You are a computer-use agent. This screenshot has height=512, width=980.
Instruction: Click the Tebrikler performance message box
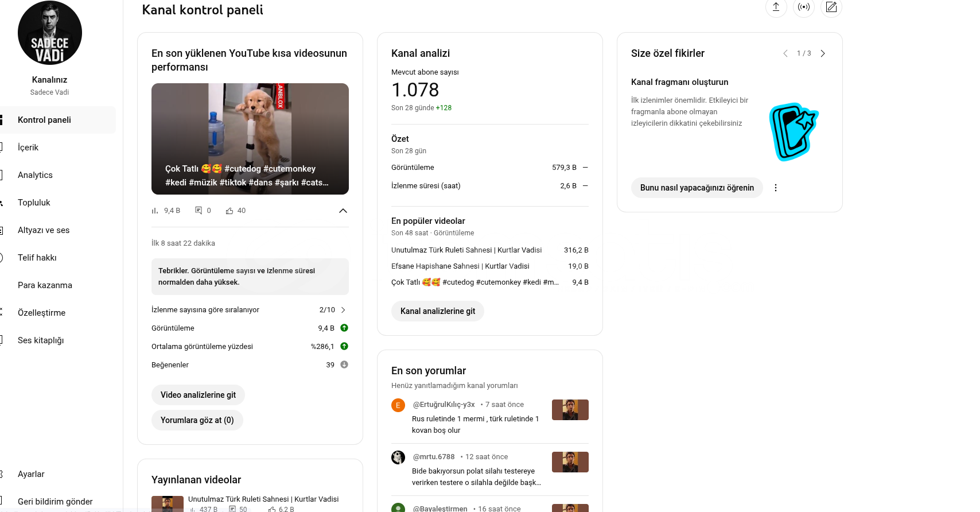[x=250, y=277]
